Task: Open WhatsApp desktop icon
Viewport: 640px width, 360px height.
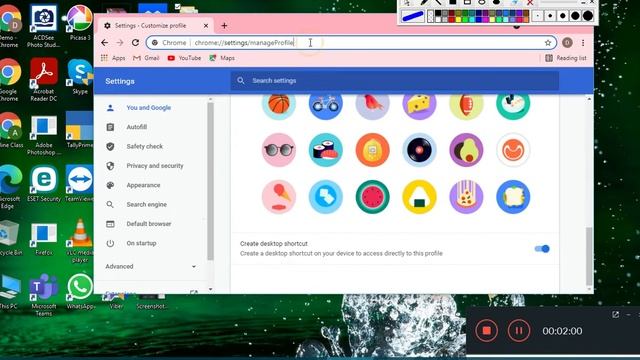Action: [80, 291]
